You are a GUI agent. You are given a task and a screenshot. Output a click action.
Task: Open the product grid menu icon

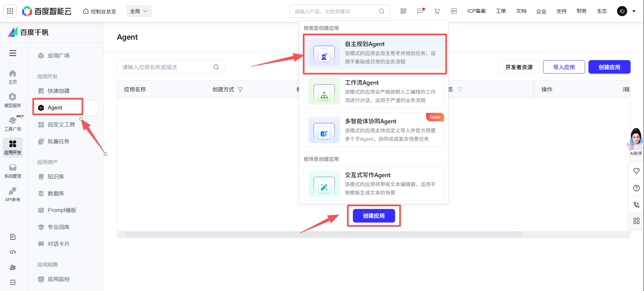(x=10, y=11)
